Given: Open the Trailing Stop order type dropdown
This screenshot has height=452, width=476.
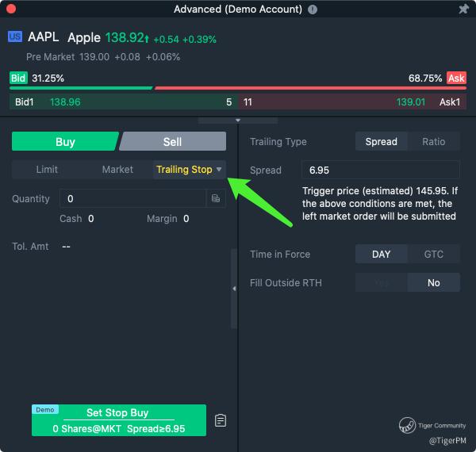Looking at the screenshot, I should (x=189, y=169).
